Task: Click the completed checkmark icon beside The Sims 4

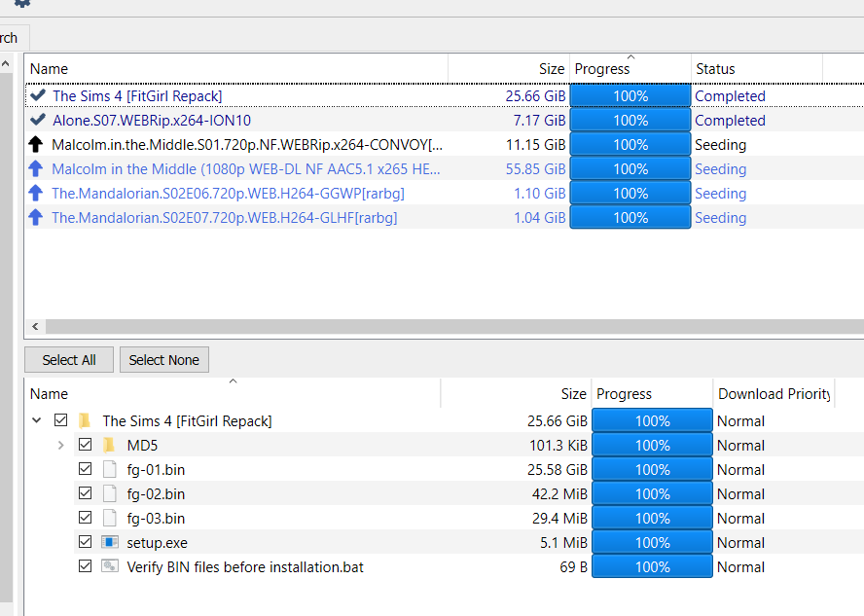Action: [x=37, y=95]
